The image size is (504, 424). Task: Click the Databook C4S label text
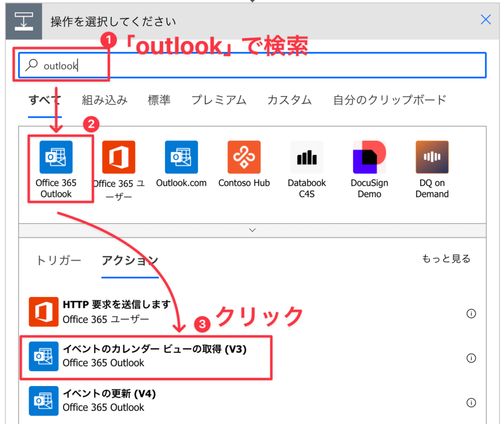point(307,189)
